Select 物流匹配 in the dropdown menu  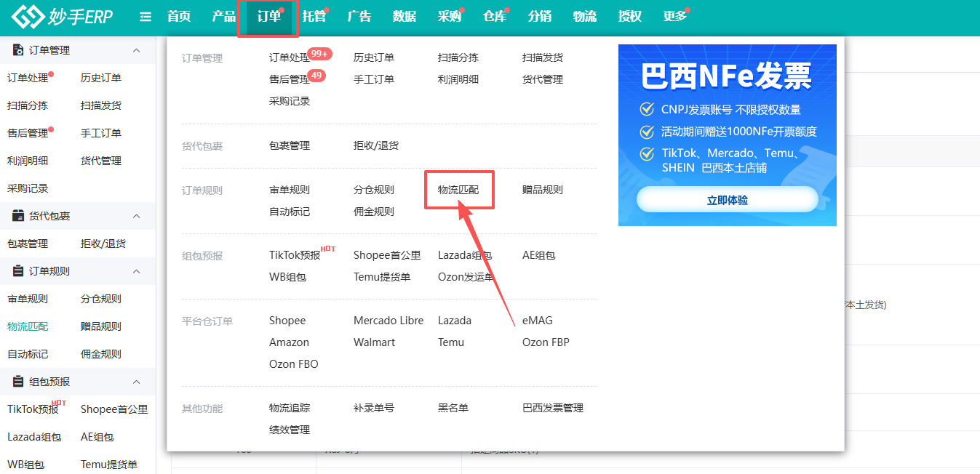click(x=458, y=190)
